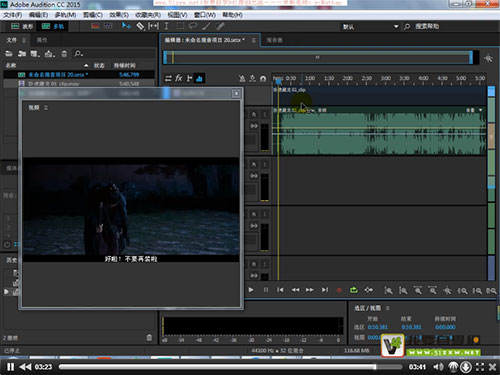Viewport: 500px width, 375px height.
Task: Click zoom to selection icon
Action: 491,290
